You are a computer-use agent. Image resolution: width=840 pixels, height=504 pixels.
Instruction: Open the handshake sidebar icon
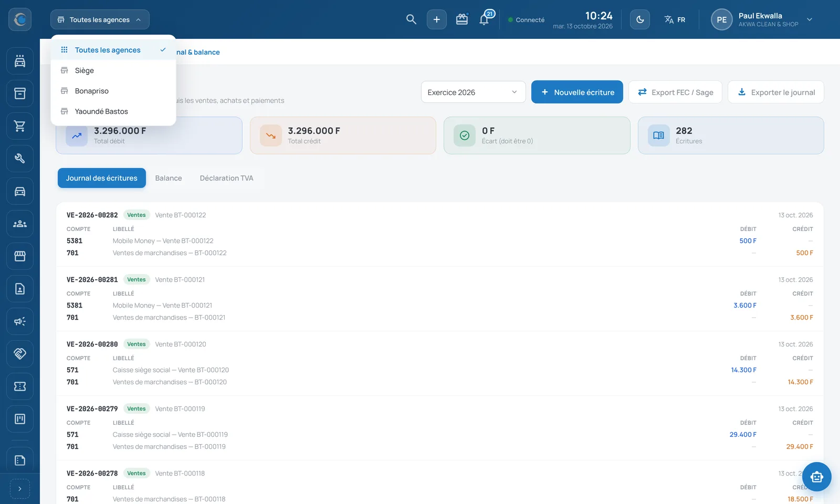coord(20,354)
